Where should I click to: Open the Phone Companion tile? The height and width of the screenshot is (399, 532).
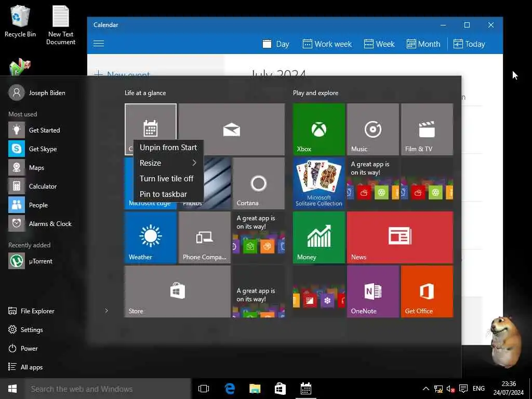[x=205, y=237]
